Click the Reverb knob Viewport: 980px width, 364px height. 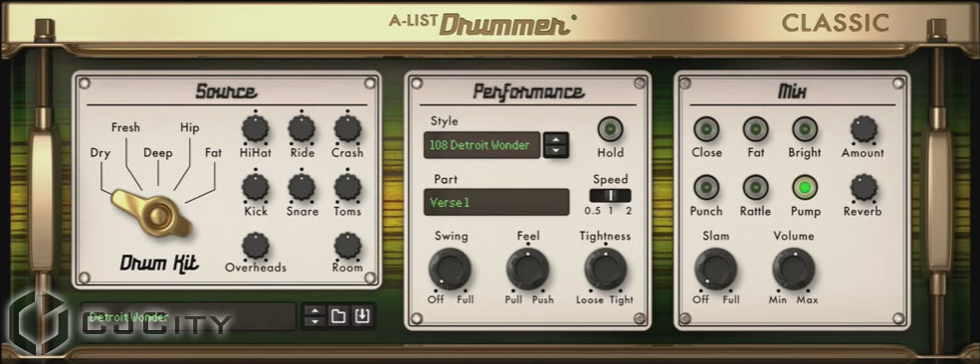(864, 187)
